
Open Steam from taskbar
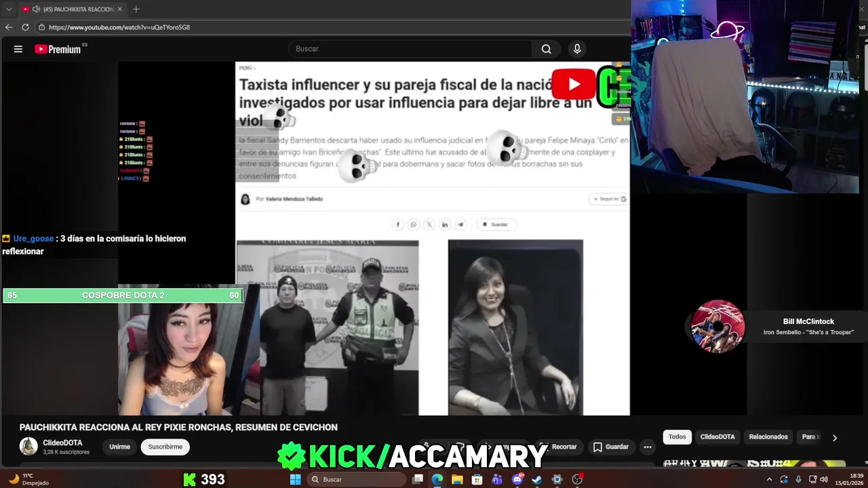[537, 479]
